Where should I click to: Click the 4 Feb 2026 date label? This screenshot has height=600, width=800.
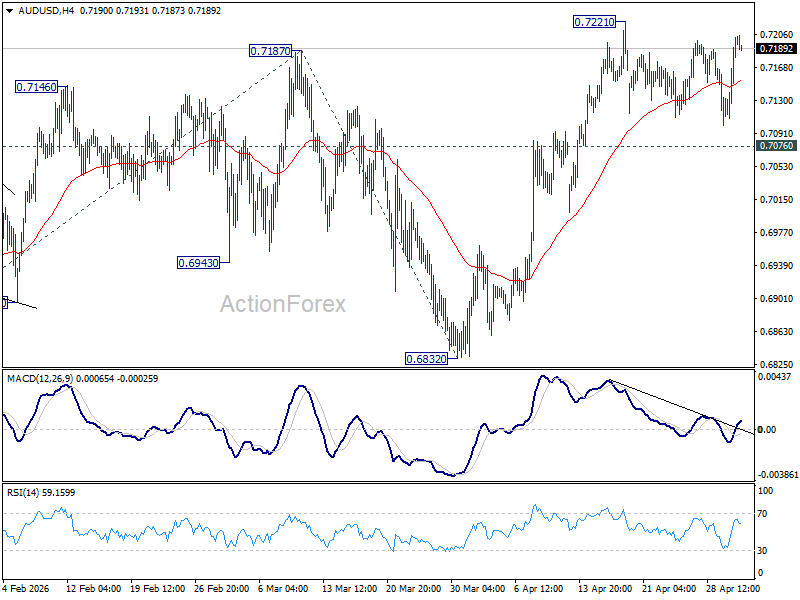[x=26, y=589]
